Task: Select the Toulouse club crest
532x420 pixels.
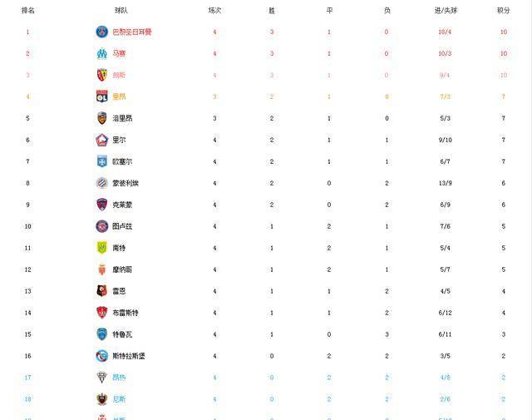Action: (x=101, y=226)
